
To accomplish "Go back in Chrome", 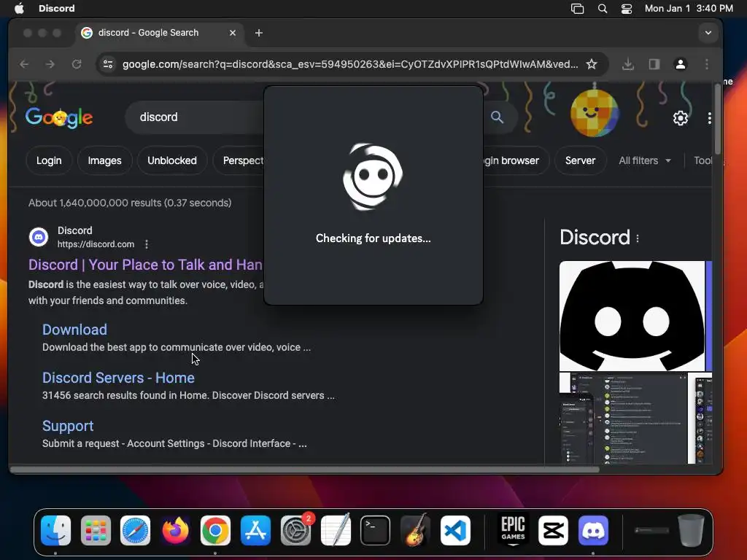I will pyautogui.click(x=24, y=64).
